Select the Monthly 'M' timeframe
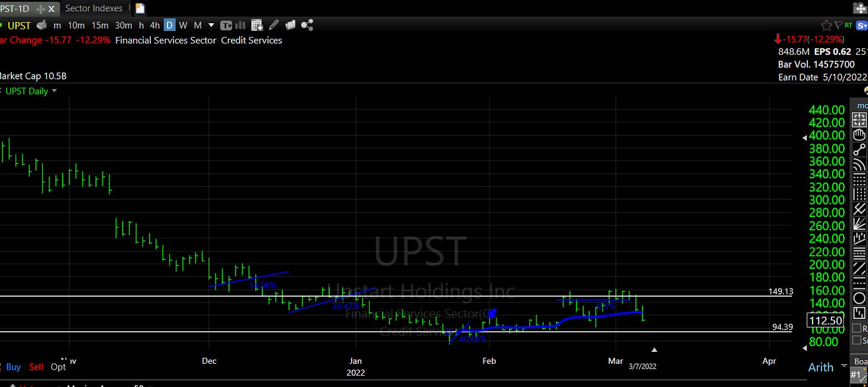Viewport: 868px width, 387px height. (197, 25)
